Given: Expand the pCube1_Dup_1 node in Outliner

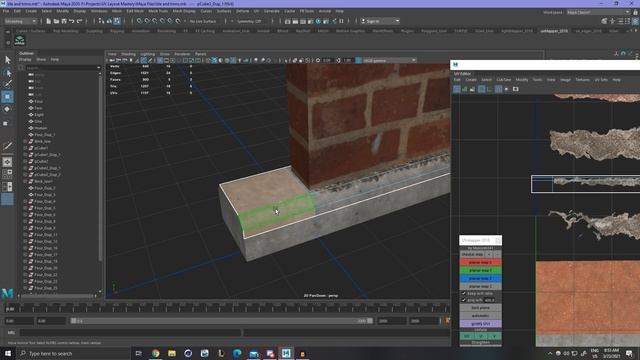Looking at the screenshot, I should click(x=25, y=155).
